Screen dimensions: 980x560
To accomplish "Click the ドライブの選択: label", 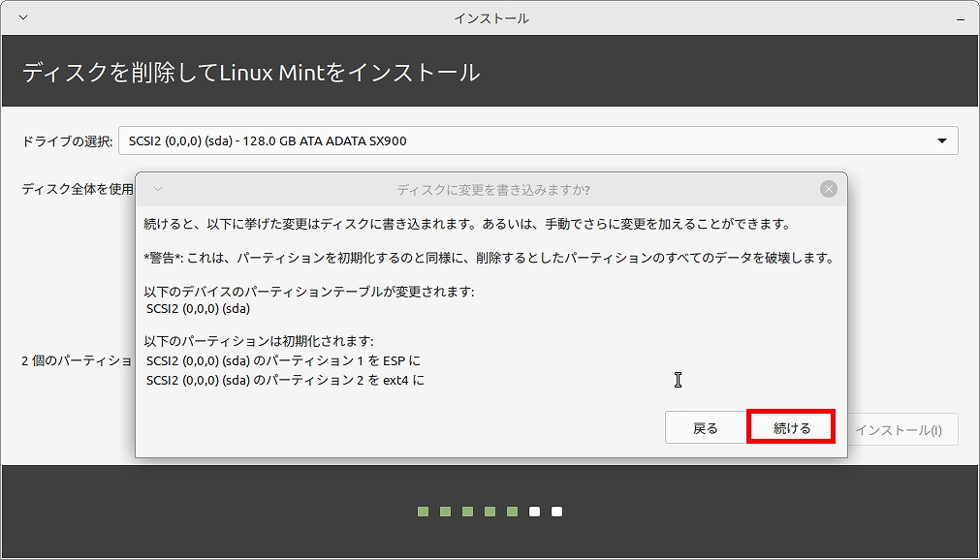I will (x=67, y=141).
